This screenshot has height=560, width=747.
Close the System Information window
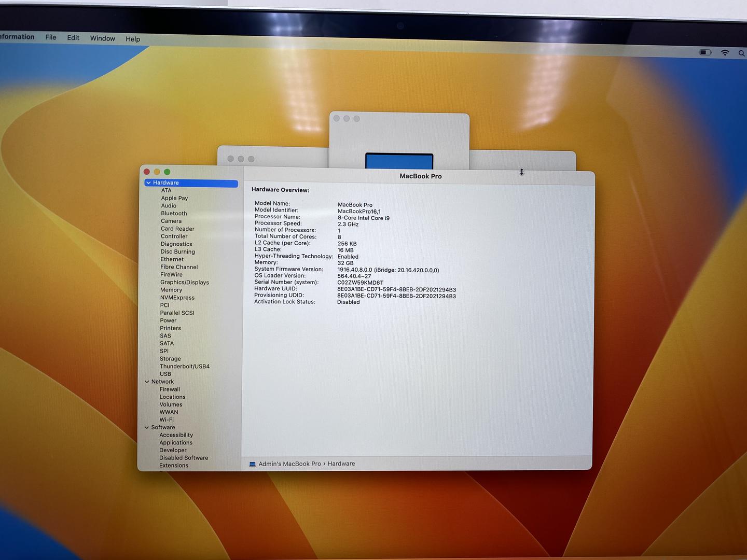[x=147, y=172]
